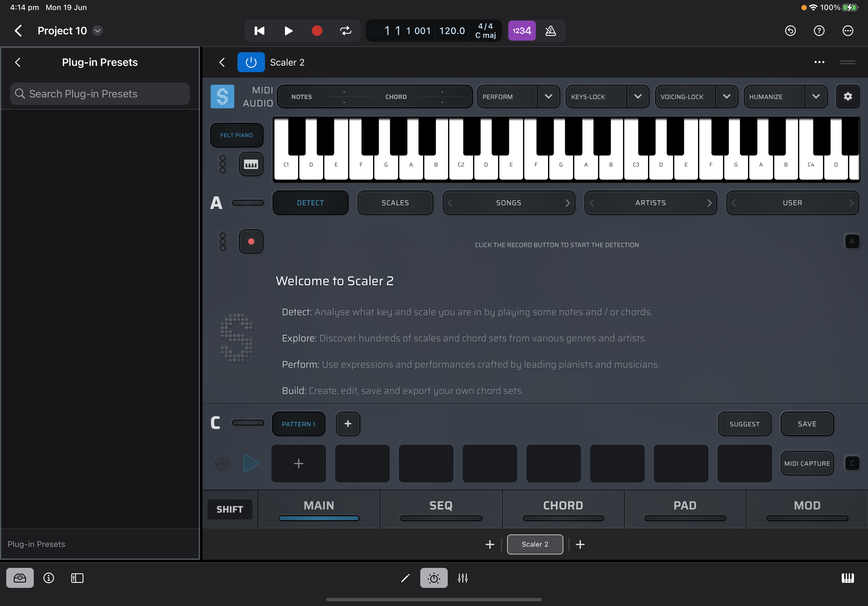The image size is (868, 606).
Task: Expand the KEYS-LOCK dropdown arrow
Action: (637, 97)
